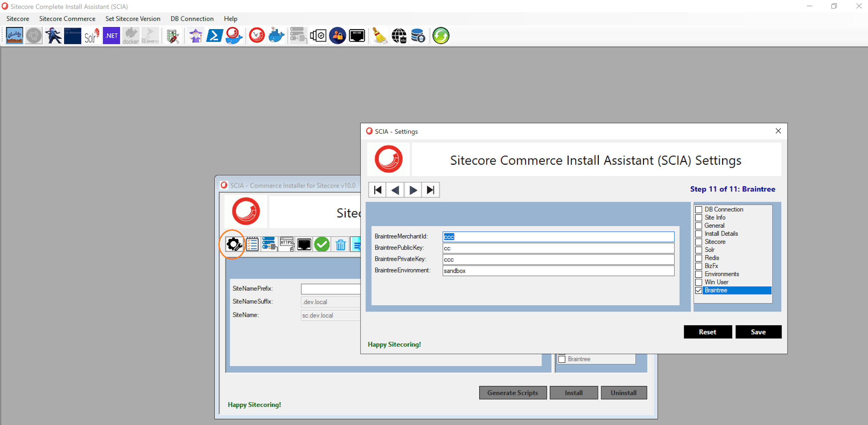Screen dimensions: 868x425
Task: Uncheck the Braintree checkbox in settings
Action: tap(699, 290)
